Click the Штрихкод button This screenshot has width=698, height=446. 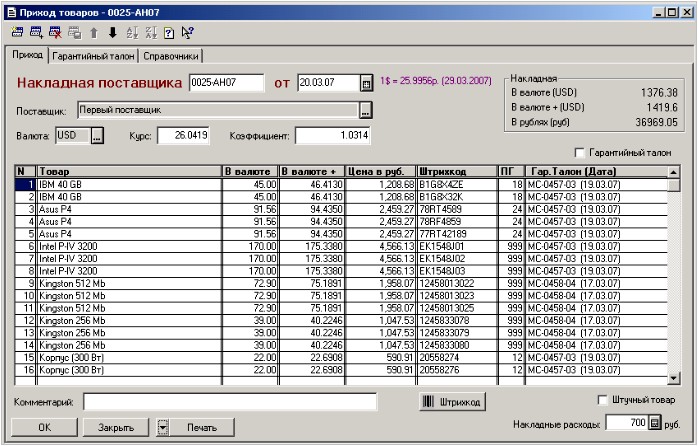tap(454, 401)
